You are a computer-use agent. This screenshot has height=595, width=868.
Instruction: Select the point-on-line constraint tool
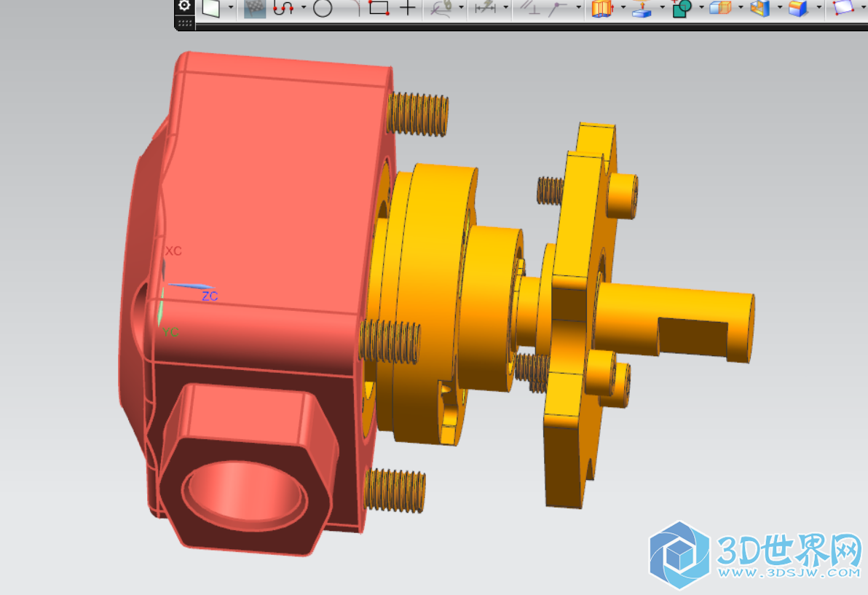558,8
